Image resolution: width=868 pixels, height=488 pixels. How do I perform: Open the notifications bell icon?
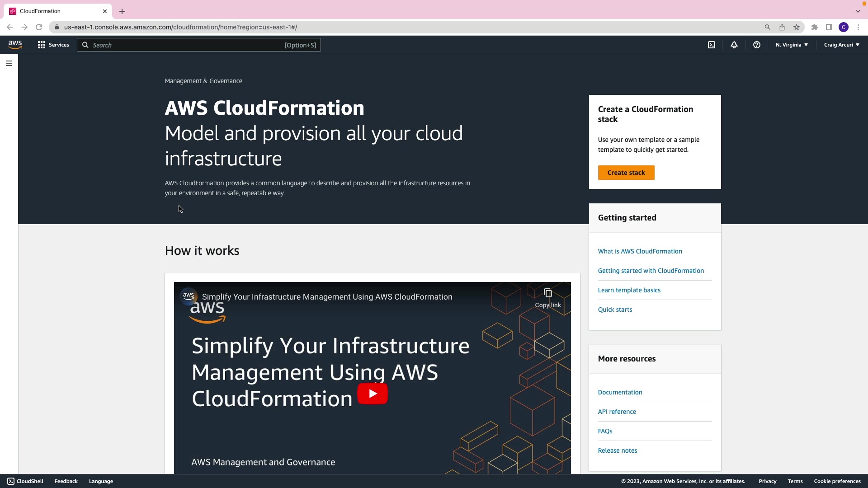point(734,45)
